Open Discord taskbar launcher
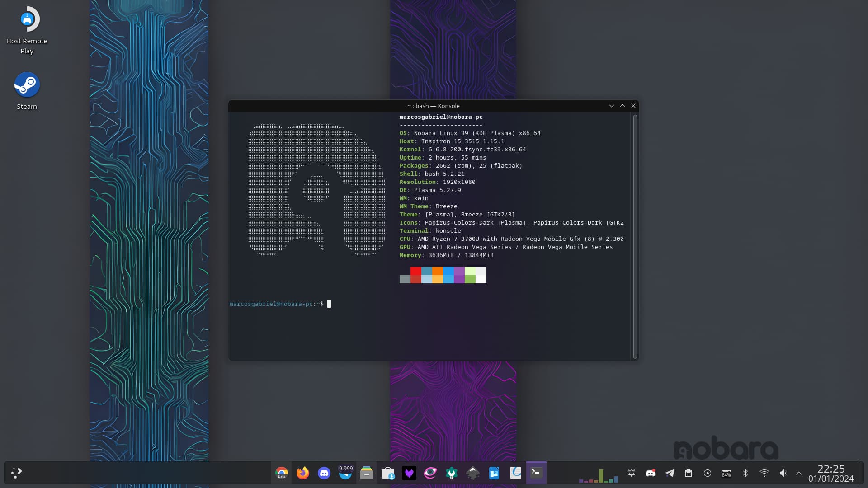Viewport: 868px width, 488px height. (324, 473)
